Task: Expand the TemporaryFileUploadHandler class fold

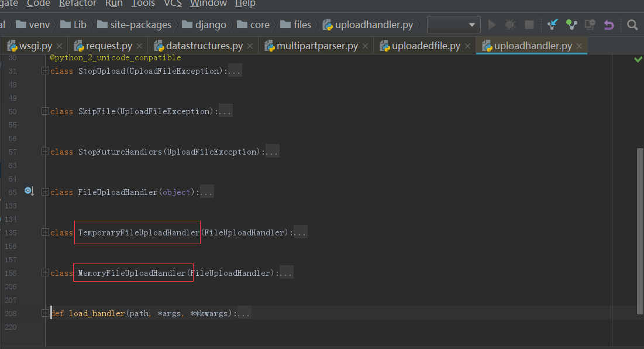Action: tap(45, 232)
